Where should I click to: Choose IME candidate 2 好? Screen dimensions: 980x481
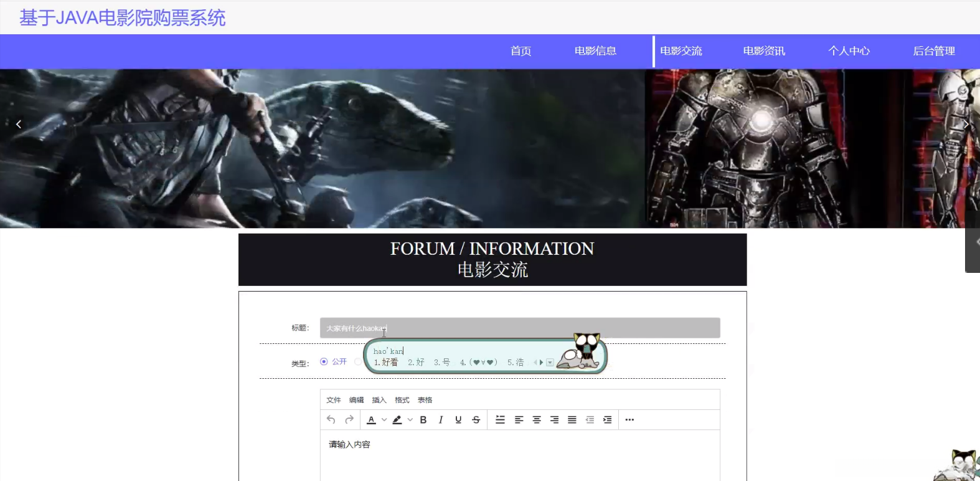coord(416,362)
